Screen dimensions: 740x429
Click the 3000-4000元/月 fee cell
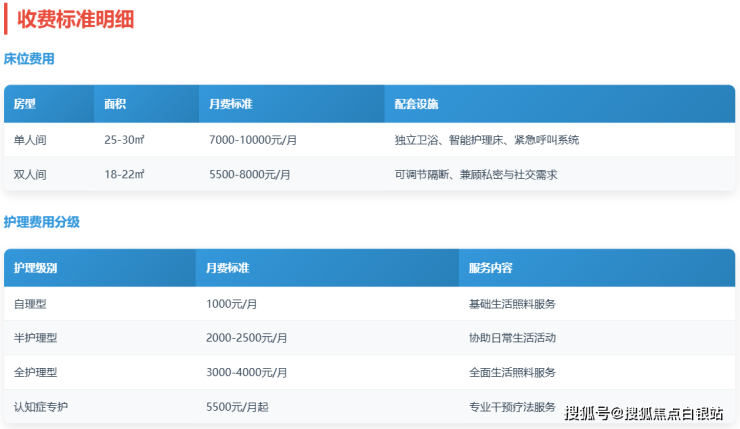(247, 372)
